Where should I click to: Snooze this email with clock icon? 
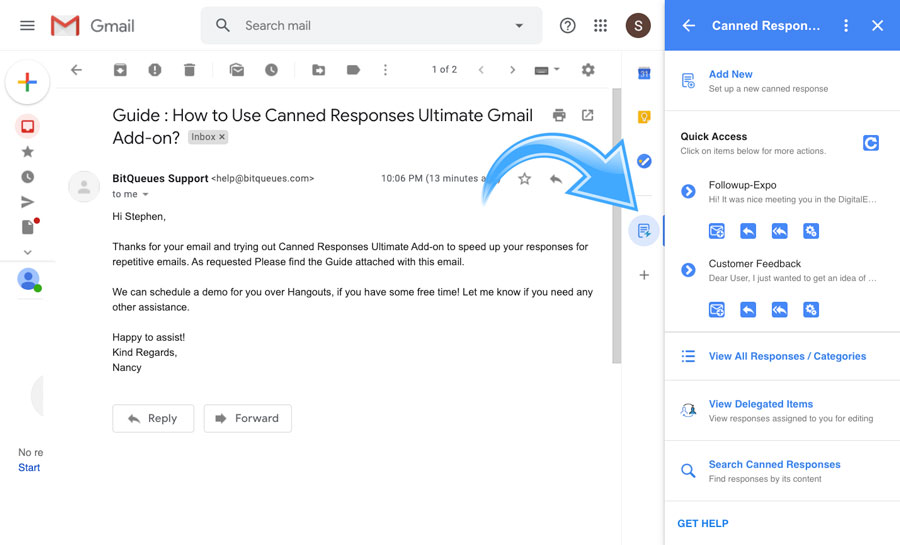pos(271,70)
